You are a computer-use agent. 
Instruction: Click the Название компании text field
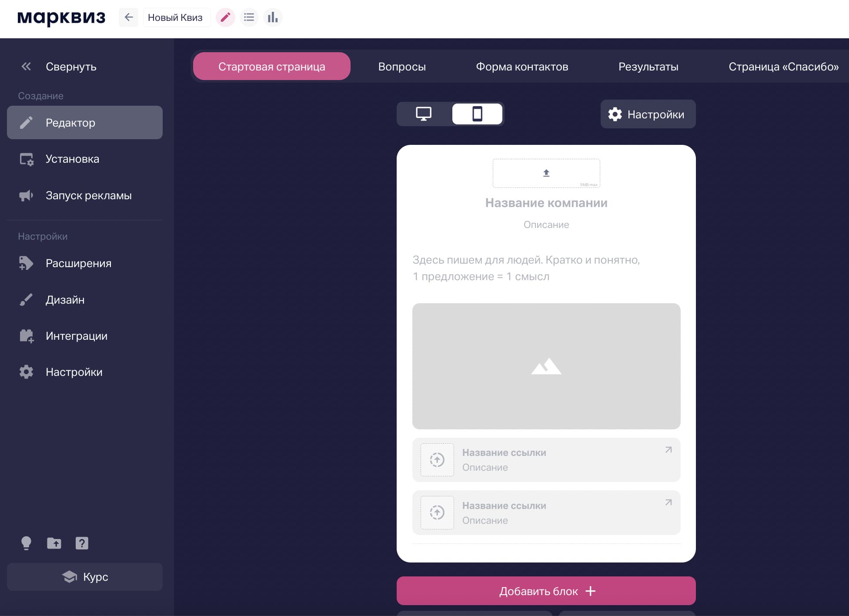coord(546,203)
